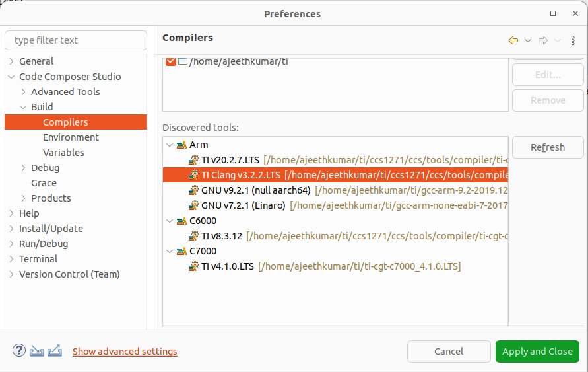
Task: Click the TI v4.1.0.LTS compiler icon
Action: click(193, 266)
